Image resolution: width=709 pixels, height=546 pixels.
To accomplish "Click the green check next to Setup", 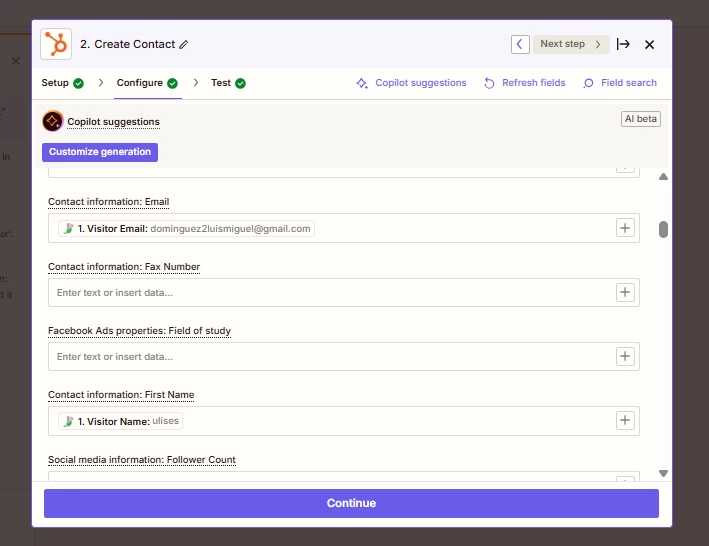I will (78, 84).
